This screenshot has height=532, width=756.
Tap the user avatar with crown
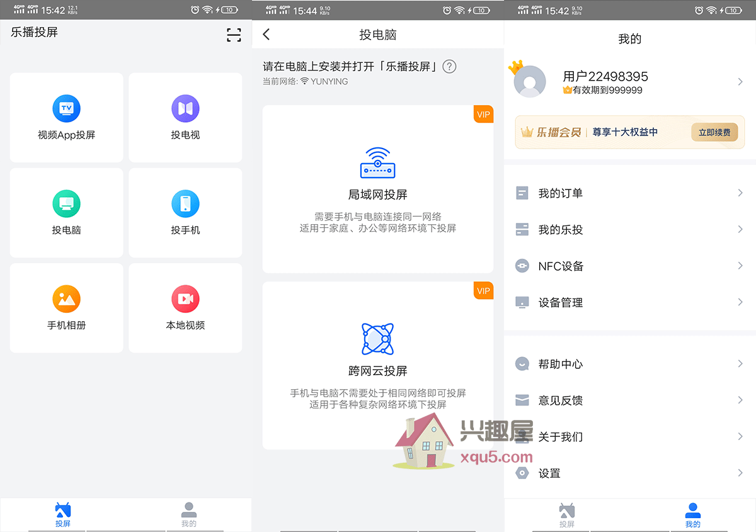tap(529, 80)
